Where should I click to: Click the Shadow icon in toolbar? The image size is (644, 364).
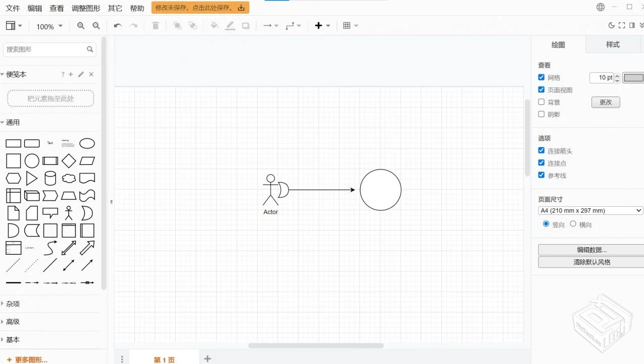click(245, 25)
